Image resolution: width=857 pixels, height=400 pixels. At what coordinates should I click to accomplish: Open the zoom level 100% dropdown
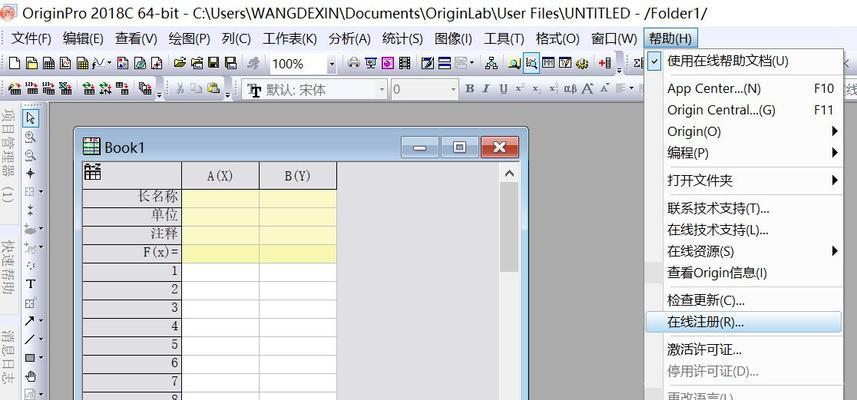[331, 64]
